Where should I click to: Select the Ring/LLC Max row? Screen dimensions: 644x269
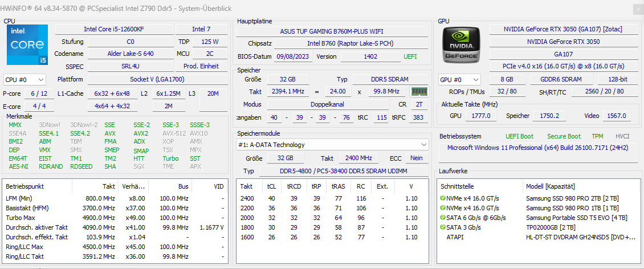click(x=115, y=247)
